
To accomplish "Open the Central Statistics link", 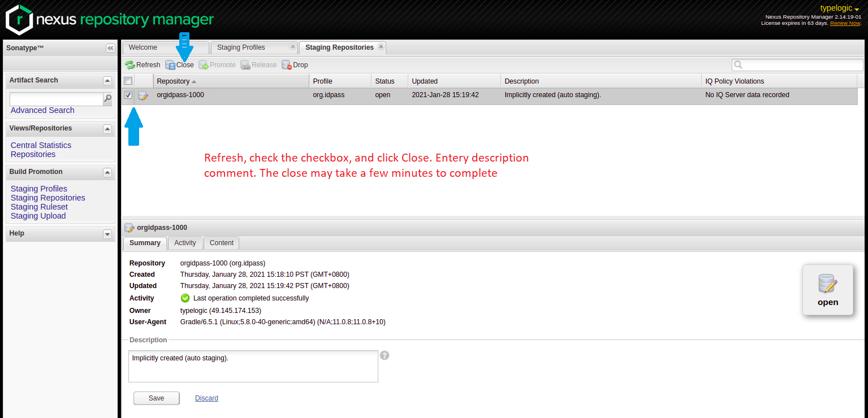I will tap(41, 145).
